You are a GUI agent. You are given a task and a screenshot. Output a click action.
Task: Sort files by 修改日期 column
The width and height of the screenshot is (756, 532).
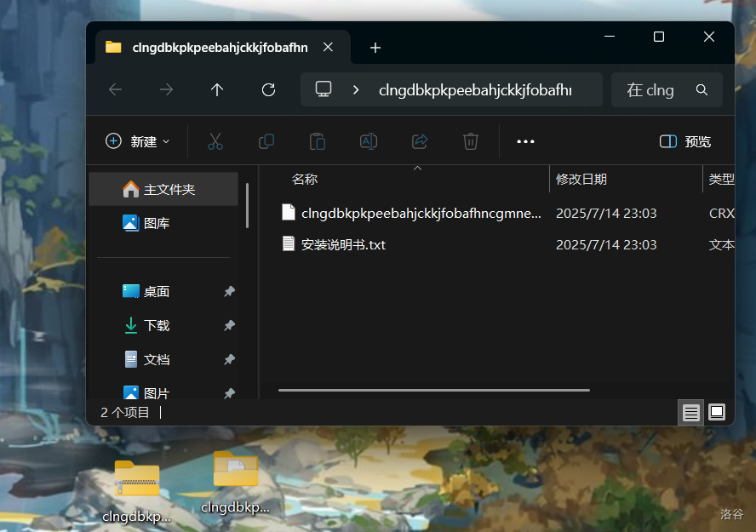coord(581,179)
